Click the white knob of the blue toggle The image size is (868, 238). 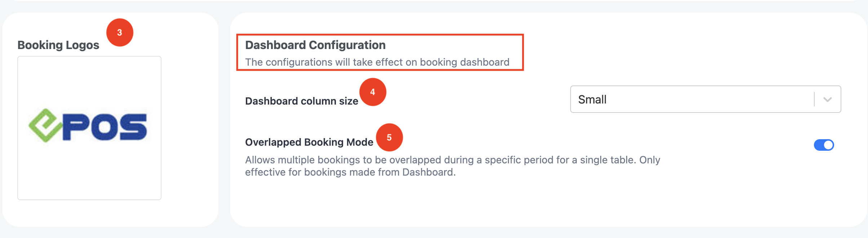pyautogui.click(x=828, y=145)
